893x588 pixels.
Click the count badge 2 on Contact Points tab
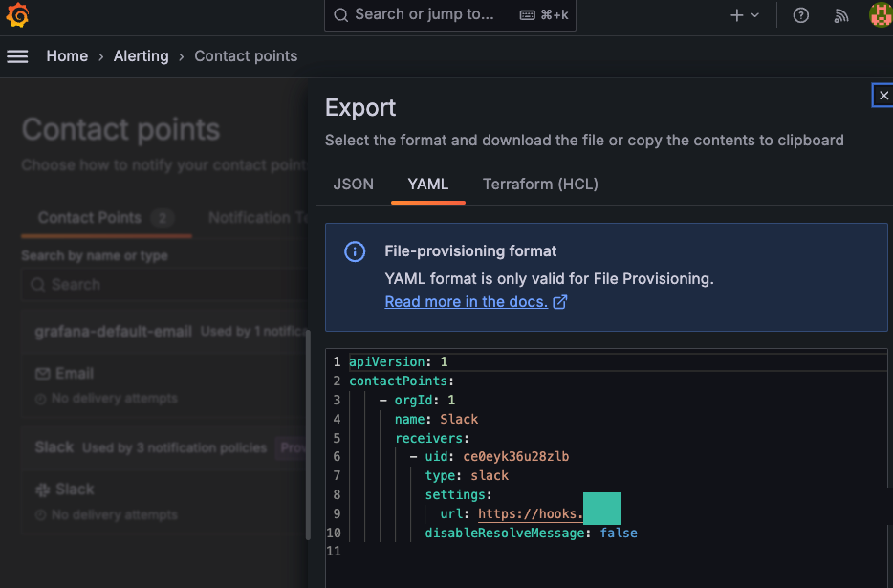click(163, 218)
